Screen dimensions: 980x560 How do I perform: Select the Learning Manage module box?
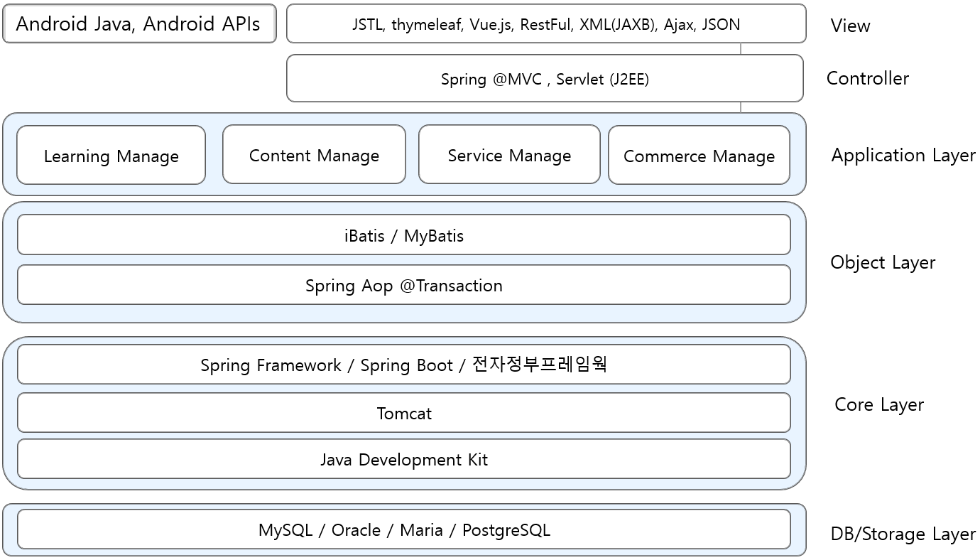111,156
